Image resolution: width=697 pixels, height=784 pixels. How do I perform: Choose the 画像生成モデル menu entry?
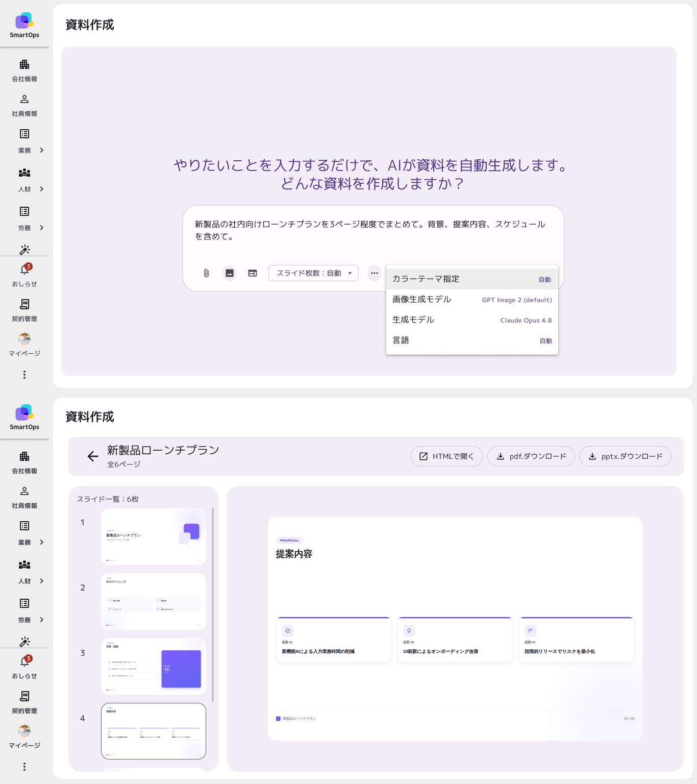click(472, 300)
